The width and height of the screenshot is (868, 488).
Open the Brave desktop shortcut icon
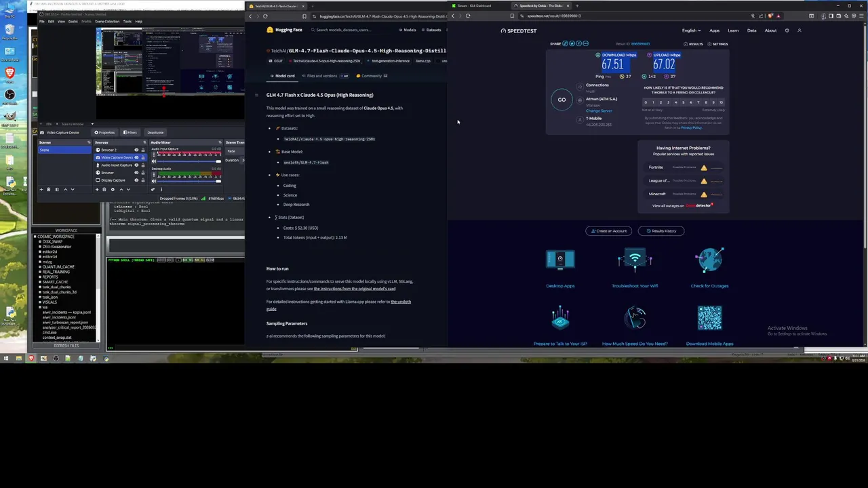pyautogui.click(x=9, y=73)
